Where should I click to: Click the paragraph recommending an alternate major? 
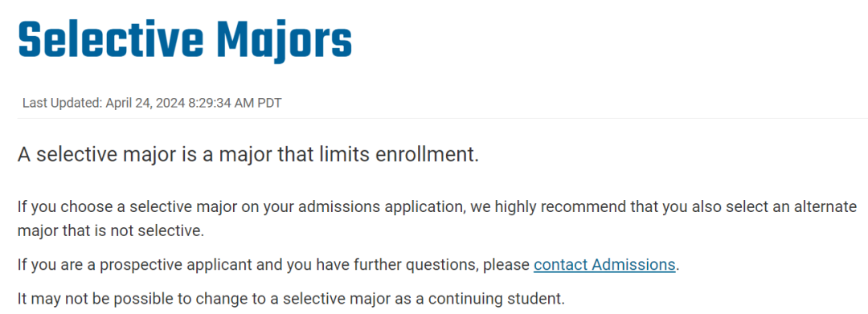(437, 219)
